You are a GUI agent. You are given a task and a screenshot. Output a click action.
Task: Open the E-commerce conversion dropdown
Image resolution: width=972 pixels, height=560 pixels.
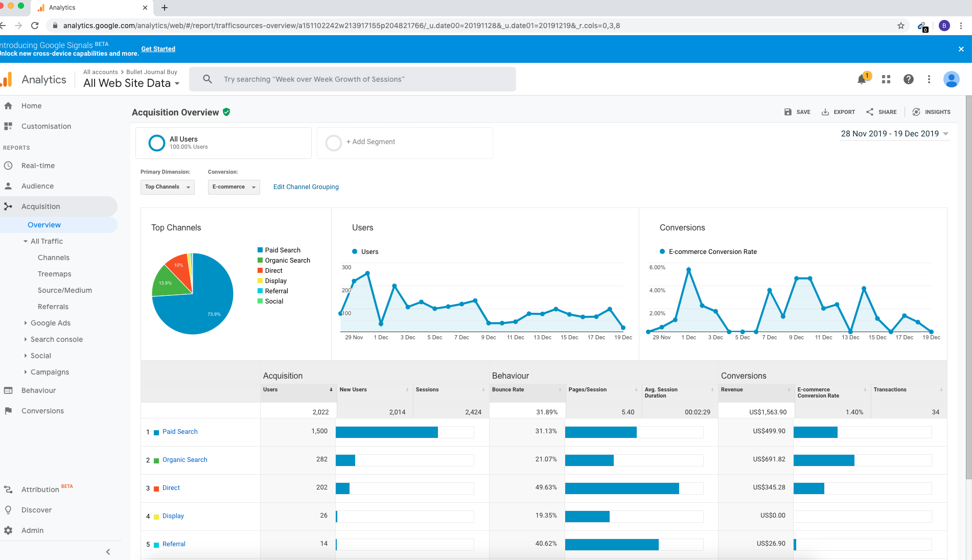pyautogui.click(x=234, y=187)
